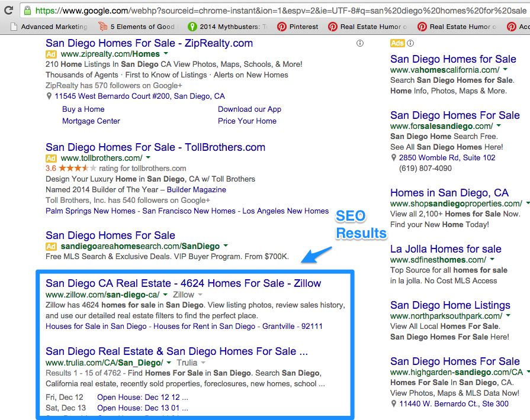Click the info icon beside the ZipRealty ad
This screenshot has width=530, height=420.
[x=360, y=43]
